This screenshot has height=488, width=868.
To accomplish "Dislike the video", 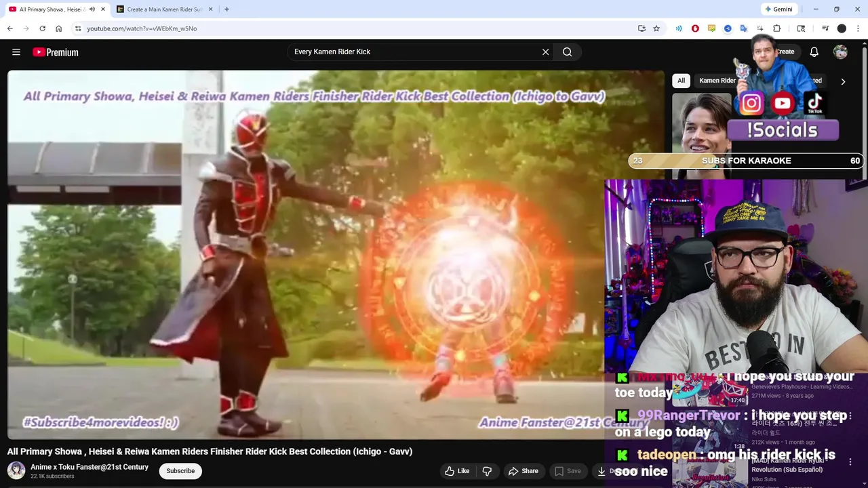I will click(487, 471).
